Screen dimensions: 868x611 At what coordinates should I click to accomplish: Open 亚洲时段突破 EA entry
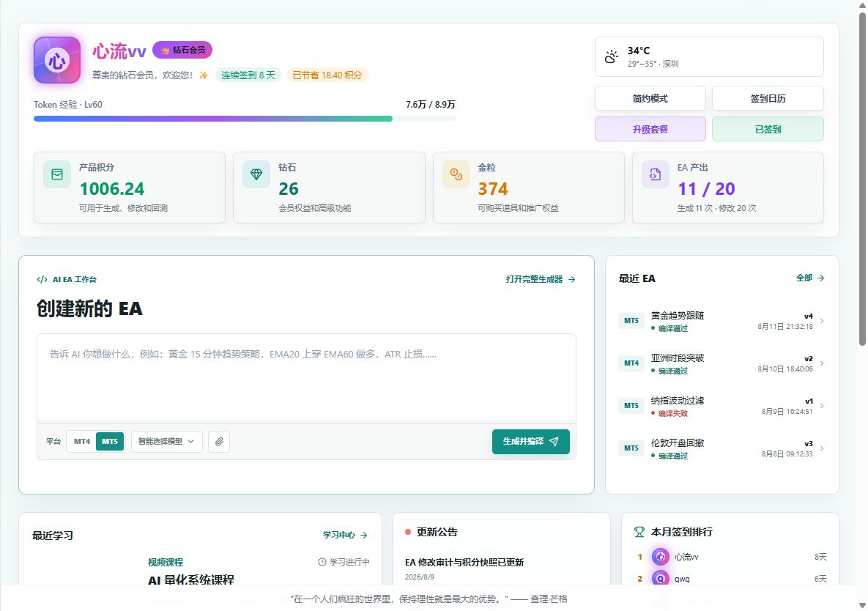coord(722,363)
